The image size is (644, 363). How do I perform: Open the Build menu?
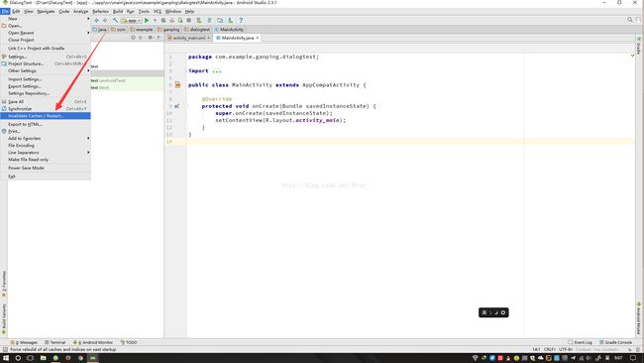118,12
